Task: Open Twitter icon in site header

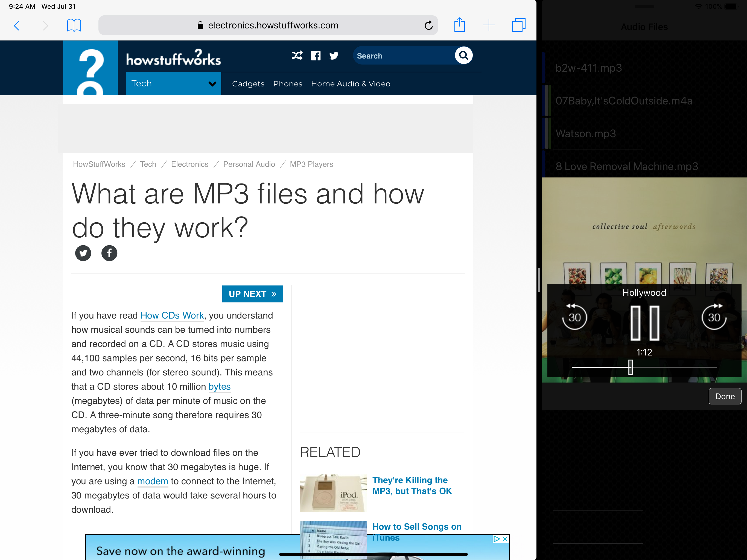Action: tap(334, 56)
